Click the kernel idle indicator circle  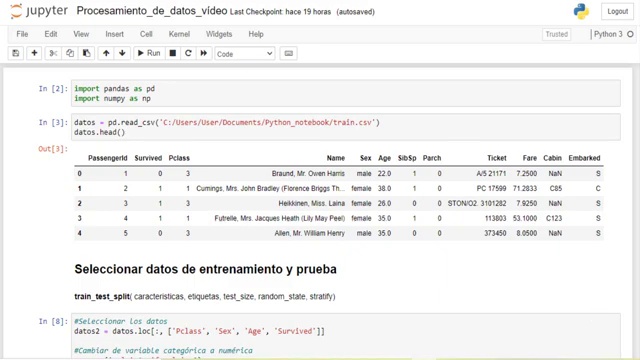(x=630, y=34)
